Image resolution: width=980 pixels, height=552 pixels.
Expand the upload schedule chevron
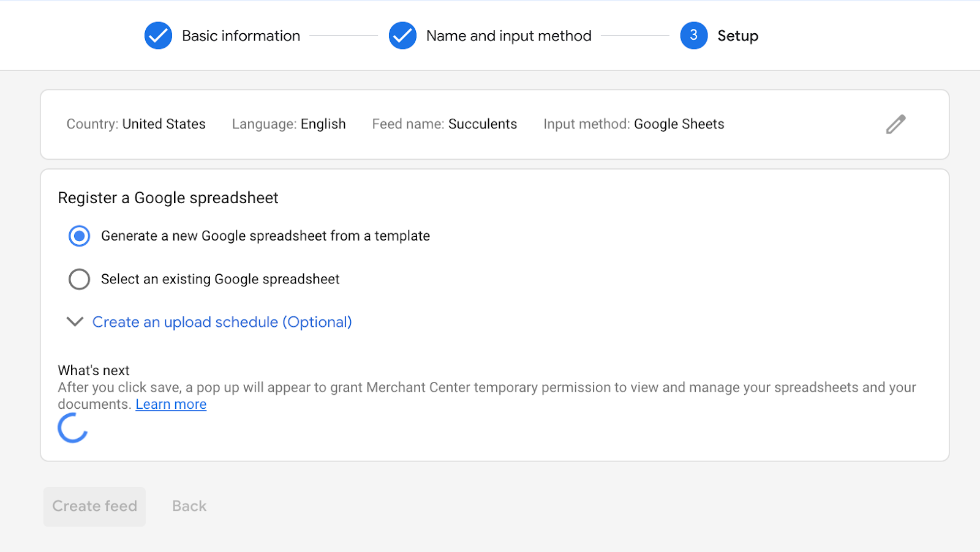pos(75,322)
